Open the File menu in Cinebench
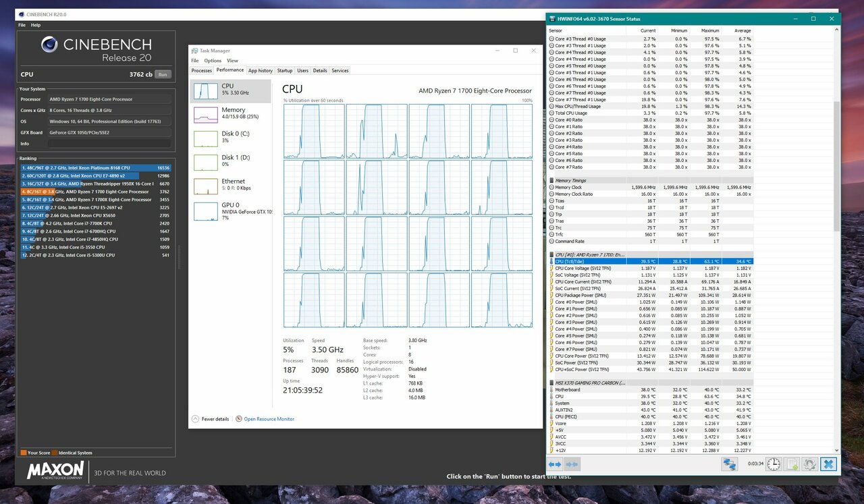 point(22,25)
